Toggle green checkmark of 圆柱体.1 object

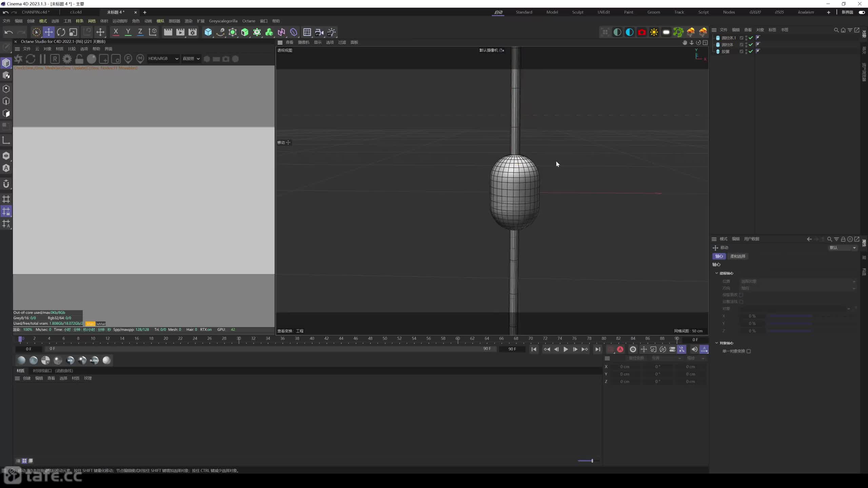[x=751, y=38]
